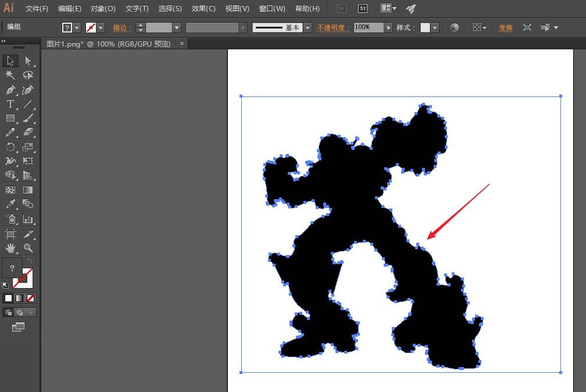The image size is (586, 392).
Task: Set paint mode to Color
Action: (8, 298)
